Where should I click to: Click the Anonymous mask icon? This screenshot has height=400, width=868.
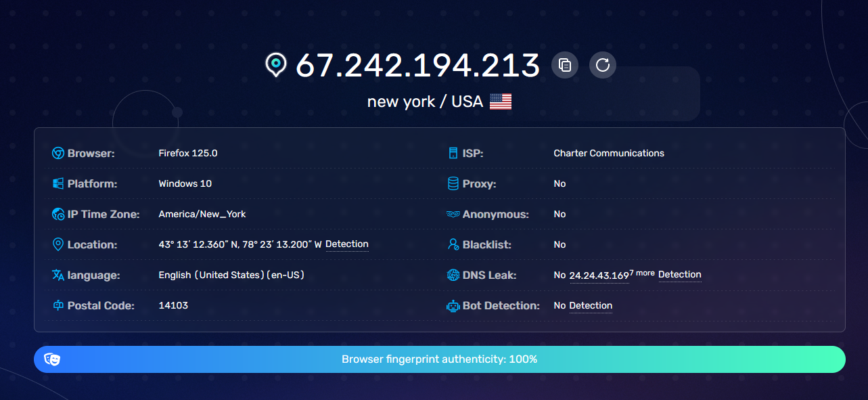[x=453, y=215]
